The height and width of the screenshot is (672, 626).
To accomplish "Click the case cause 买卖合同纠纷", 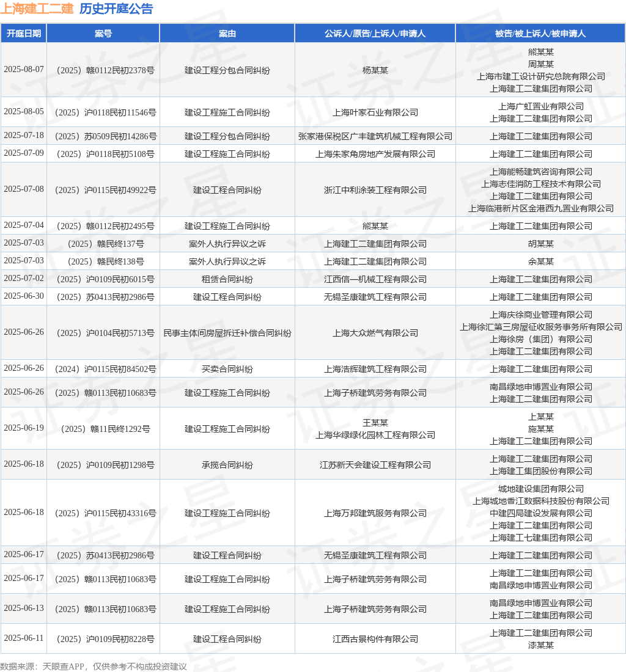I will point(227,369).
